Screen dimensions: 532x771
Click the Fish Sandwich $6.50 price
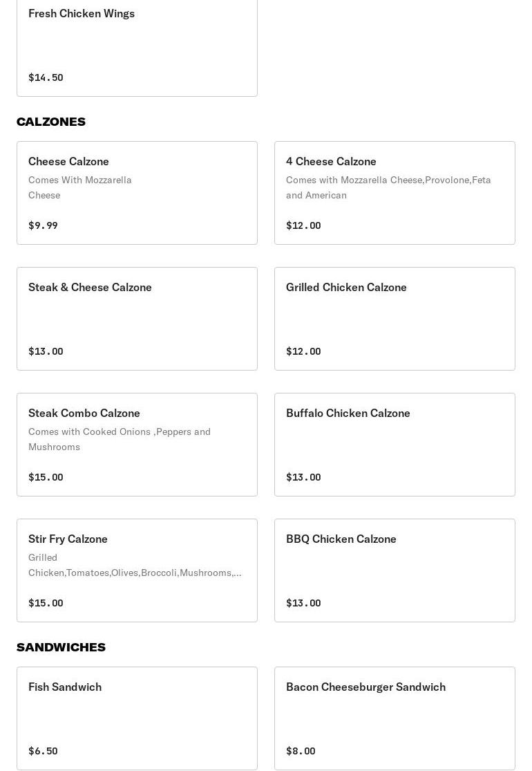click(x=43, y=751)
